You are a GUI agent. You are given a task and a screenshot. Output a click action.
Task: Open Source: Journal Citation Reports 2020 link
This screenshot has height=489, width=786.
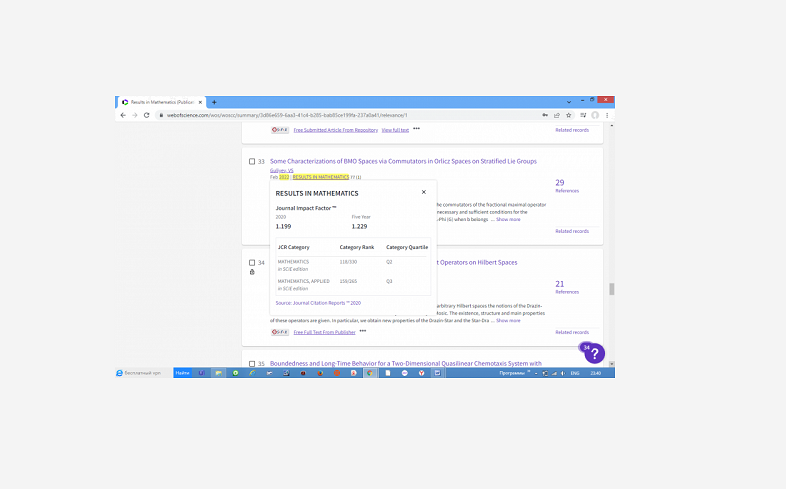click(318, 303)
